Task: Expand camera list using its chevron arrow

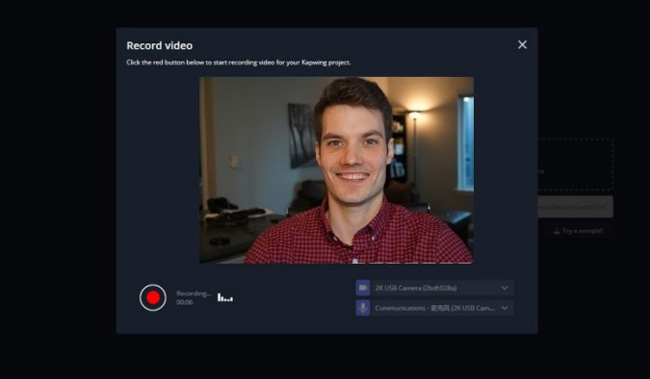Action: click(x=504, y=288)
